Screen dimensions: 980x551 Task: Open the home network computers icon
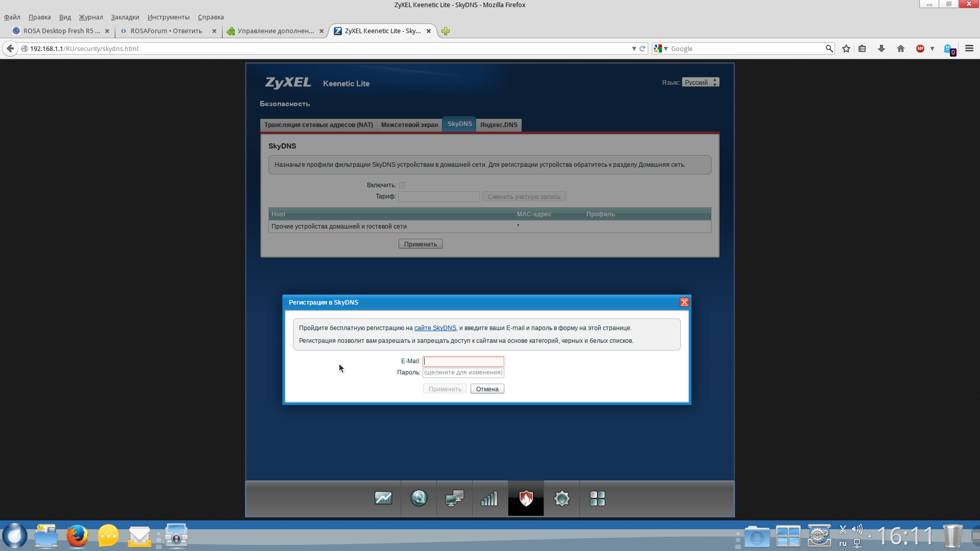click(454, 498)
